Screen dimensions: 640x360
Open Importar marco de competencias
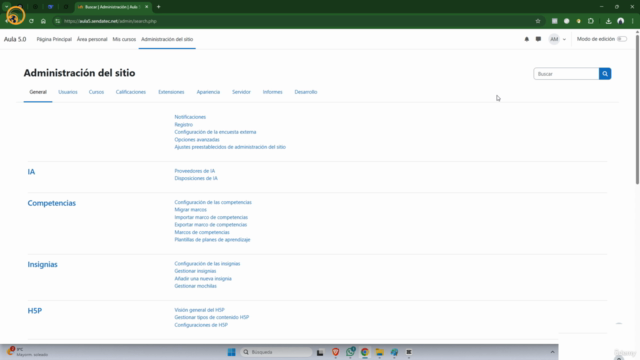211,217
